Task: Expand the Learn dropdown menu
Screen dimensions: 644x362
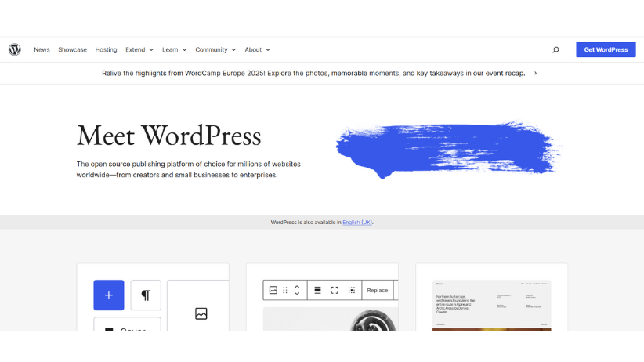Action: point(175,49)
